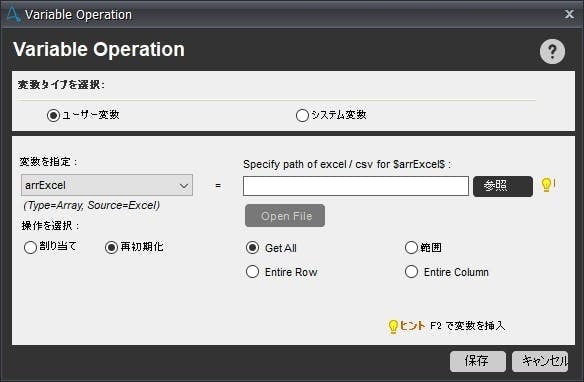The height and width of the screenshot is (382, 584).
Task: Close the Variable Operation dialog
Action: click(569, 14)
